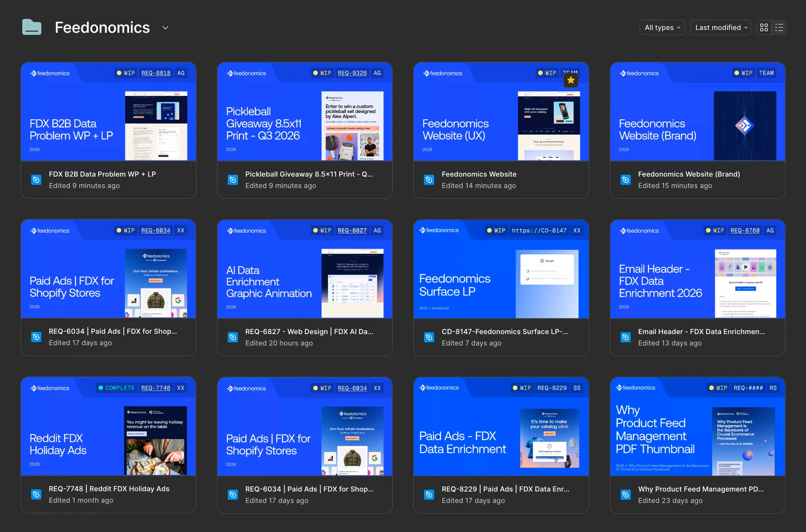Viewport: 806px width, 532px height.
Task: Click REQ-6827 link on AI Data Enrichment card
Action: [x=352, y=231]
